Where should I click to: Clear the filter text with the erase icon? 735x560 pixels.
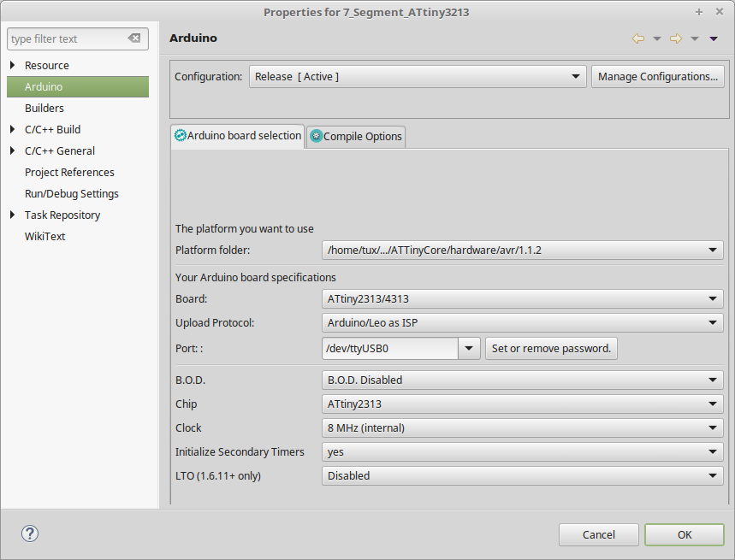pyautogui.click(x=134, y=38)
